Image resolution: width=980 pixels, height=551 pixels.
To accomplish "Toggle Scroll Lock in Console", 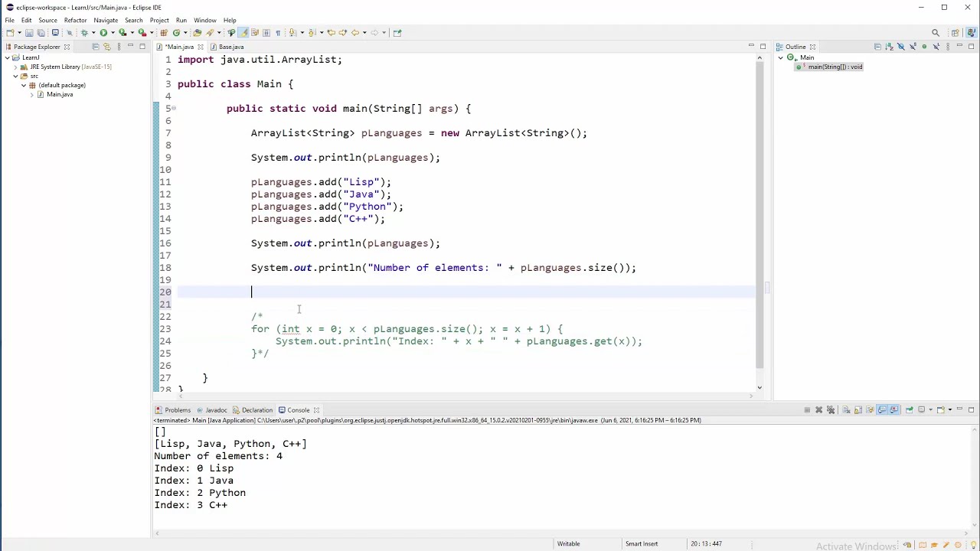I will pyautogui.click(x=858, y=410).
